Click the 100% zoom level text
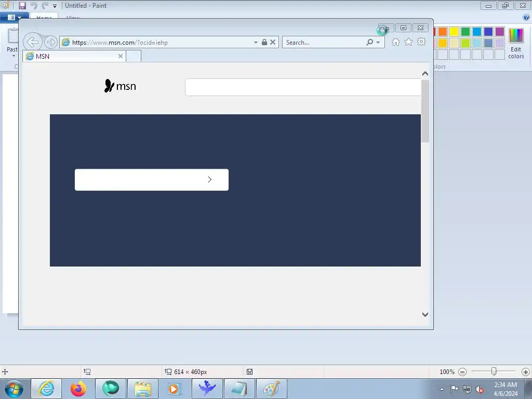 coord(447,372)
